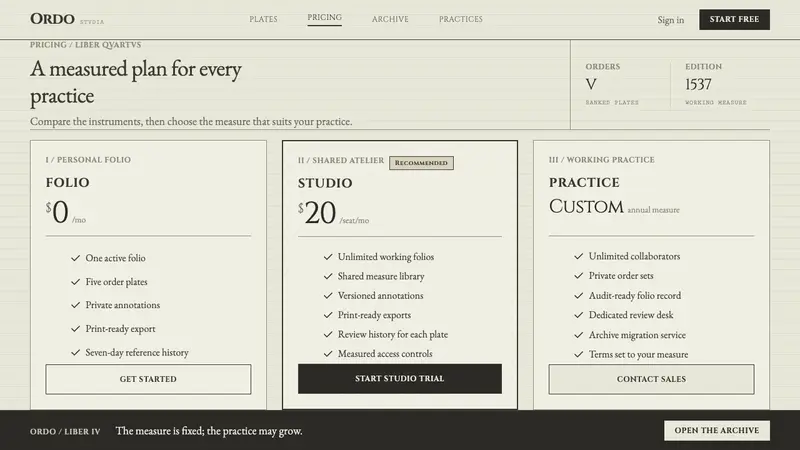Click checkmark beside Archive migration service
This screenshot has height=450, width=800.
579,335
